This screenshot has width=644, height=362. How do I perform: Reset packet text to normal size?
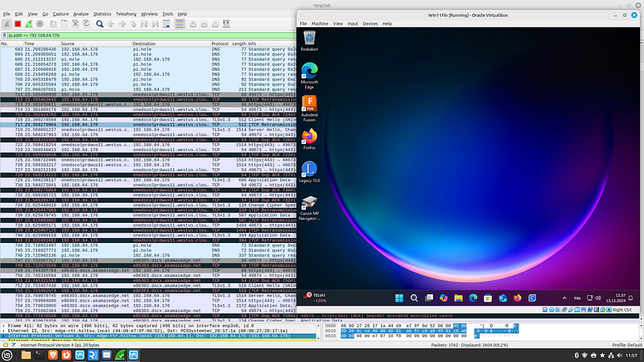[x=215, y=24]
